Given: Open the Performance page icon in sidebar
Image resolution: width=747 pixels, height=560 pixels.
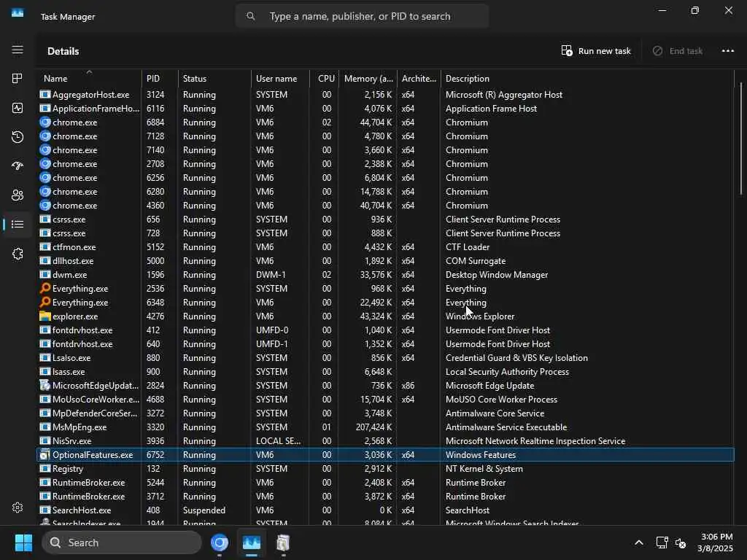Looking at the screenshot, I should click(x=18, y=108).
